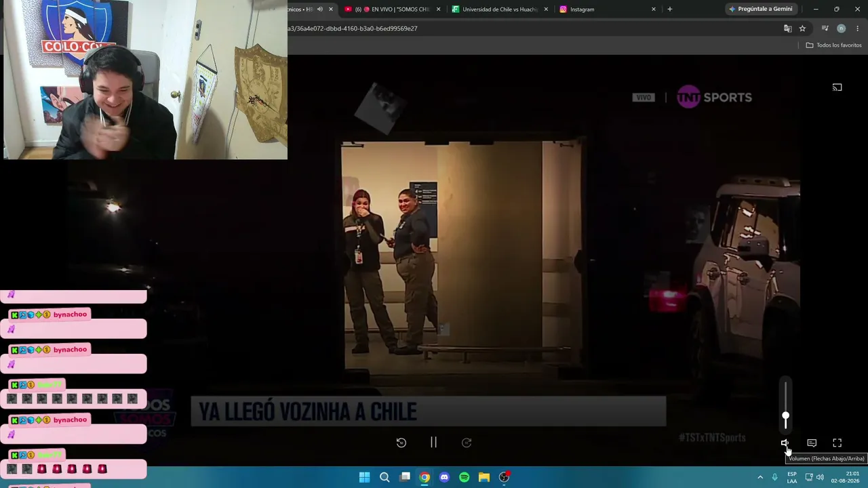Open OBS Studio from the taskbar
868x488 pixels.
[504, 477]
